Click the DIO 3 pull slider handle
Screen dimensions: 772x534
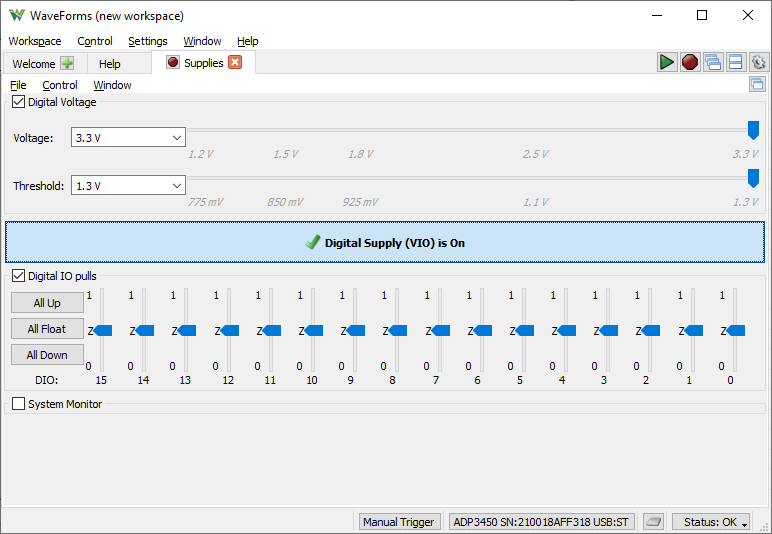[609, 330]
